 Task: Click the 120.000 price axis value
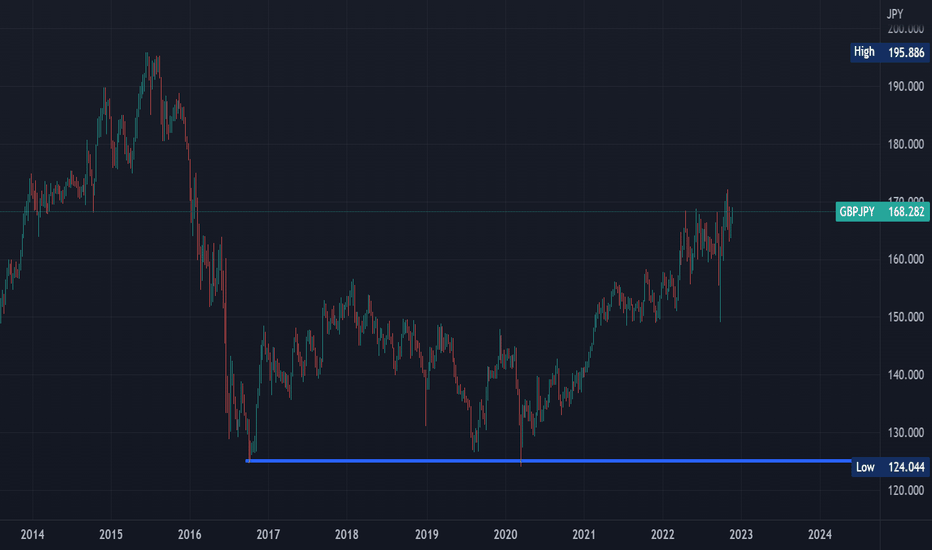pos(906,491)
